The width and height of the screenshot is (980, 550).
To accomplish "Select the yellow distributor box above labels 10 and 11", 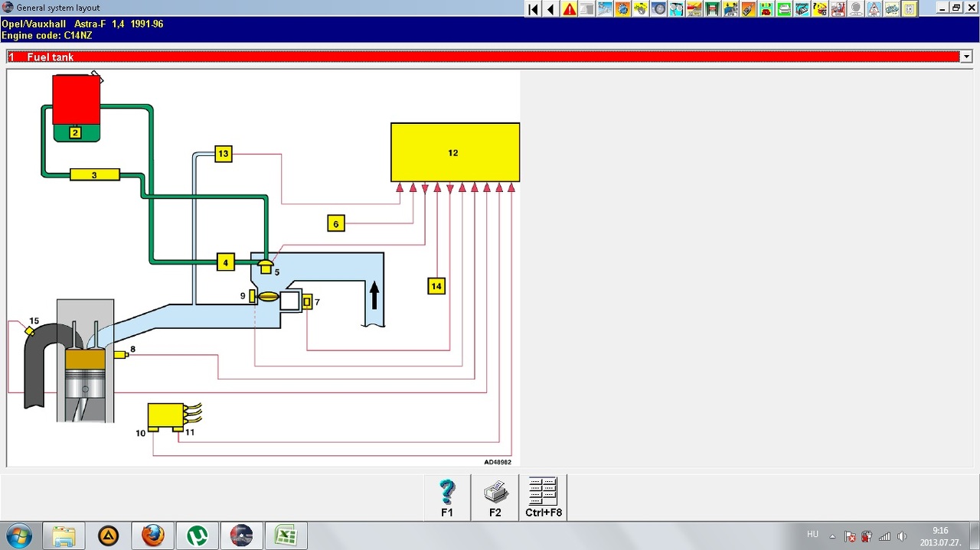I will (165, 415).
